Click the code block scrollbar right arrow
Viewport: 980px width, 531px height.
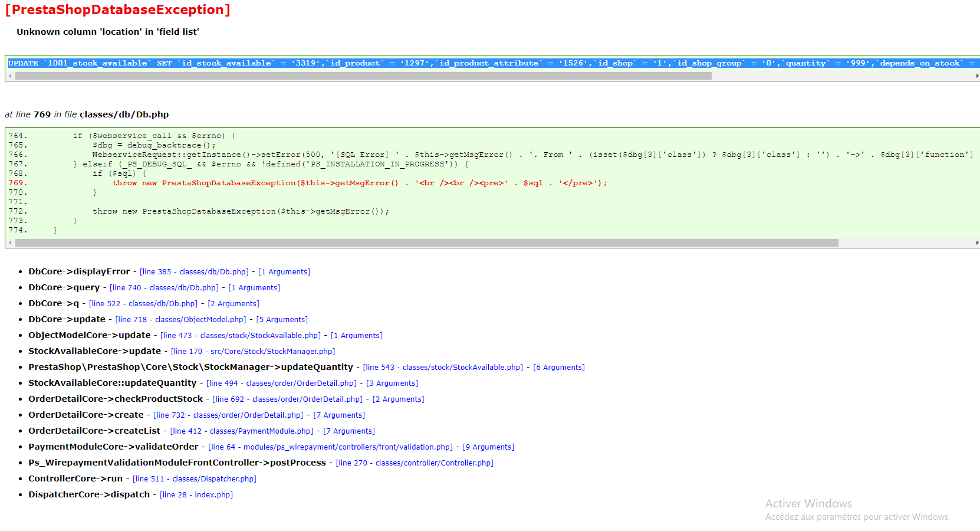point(976,243)
